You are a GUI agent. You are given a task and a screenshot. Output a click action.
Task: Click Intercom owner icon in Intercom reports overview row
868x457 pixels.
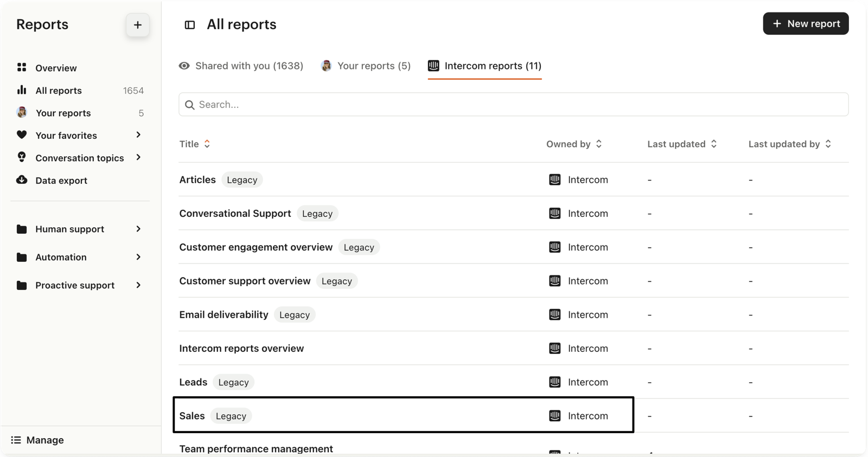click(x=554, y=348)
